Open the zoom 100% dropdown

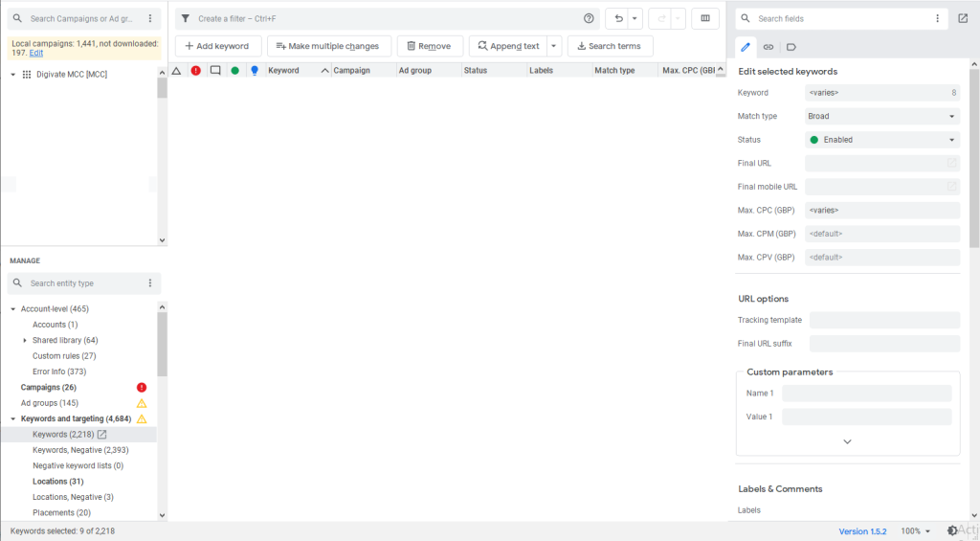[x=916, y=531]
